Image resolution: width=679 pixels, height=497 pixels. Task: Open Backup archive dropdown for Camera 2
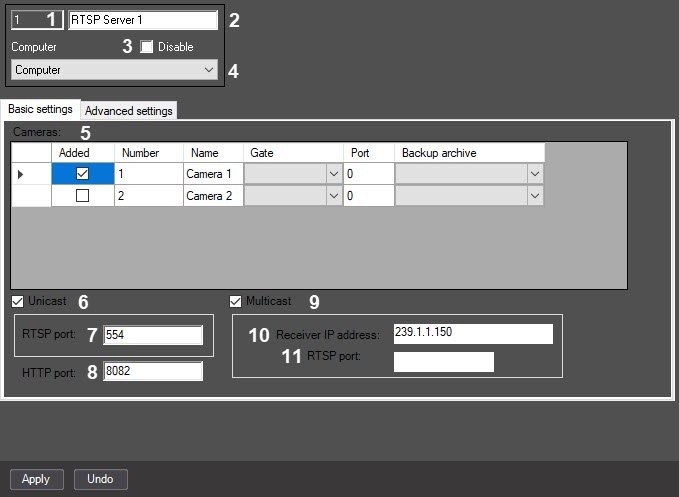pos(535,196)
